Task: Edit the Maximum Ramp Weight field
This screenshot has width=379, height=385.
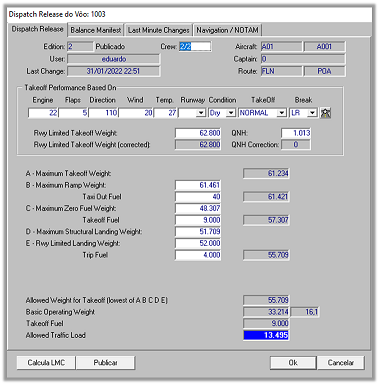Action: (x=198, y=185)
